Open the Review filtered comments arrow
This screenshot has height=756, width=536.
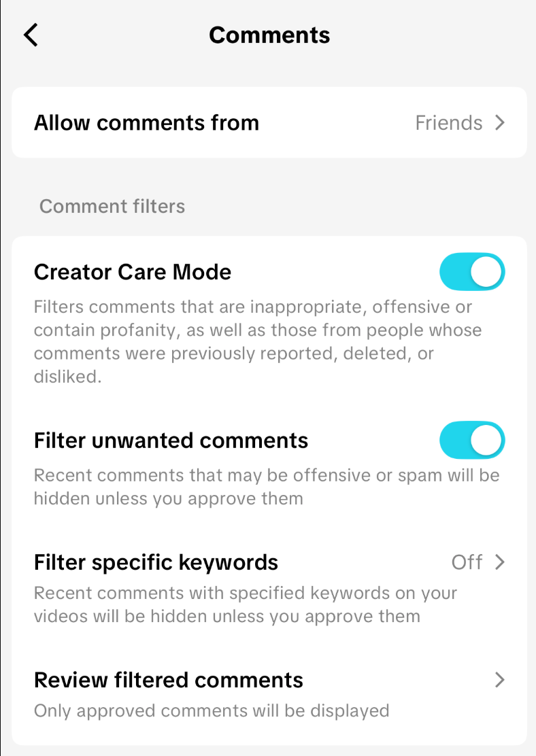500,680
